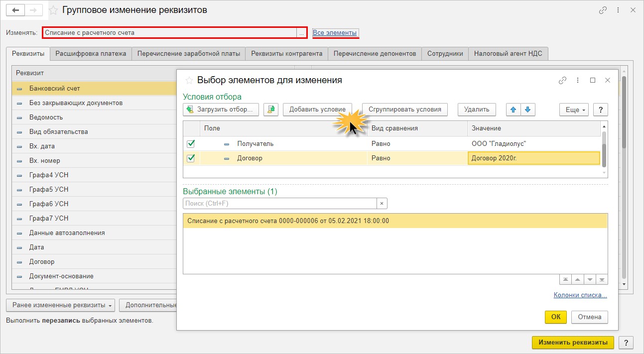This screenshot has height=354, width=644.
Task: Move condition down with blue arrow
Action: (528, 110)
